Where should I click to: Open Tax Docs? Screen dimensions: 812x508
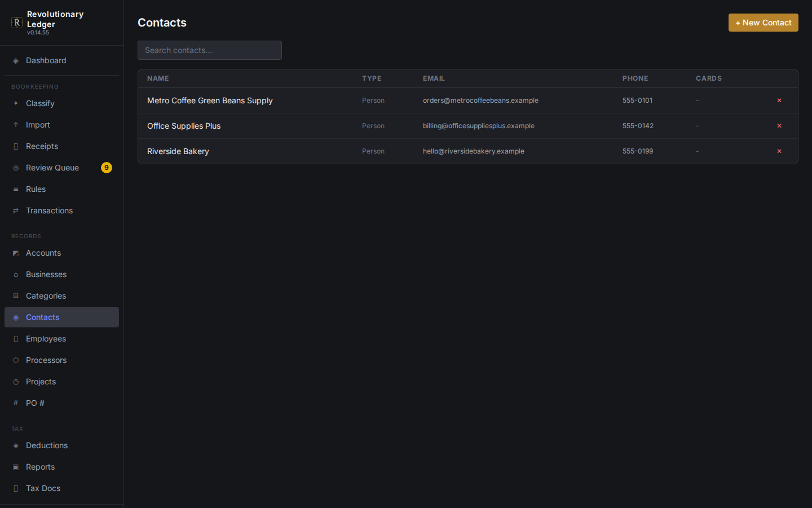[61, 489]
